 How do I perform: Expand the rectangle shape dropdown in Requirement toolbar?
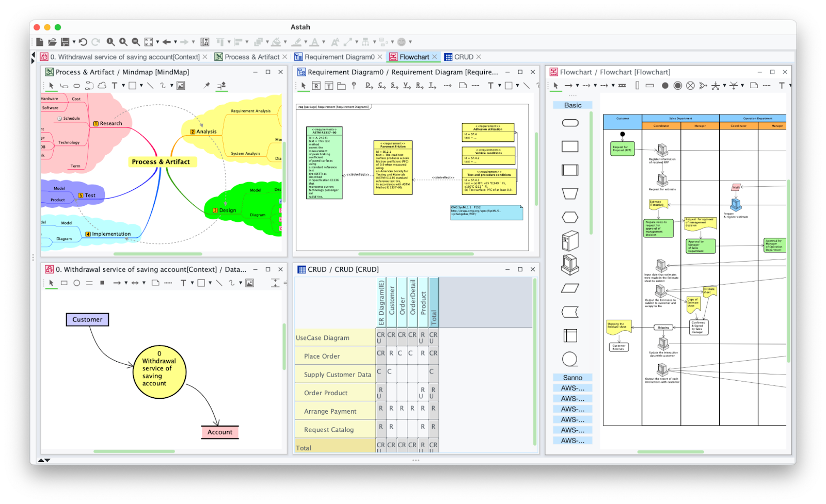517,85
